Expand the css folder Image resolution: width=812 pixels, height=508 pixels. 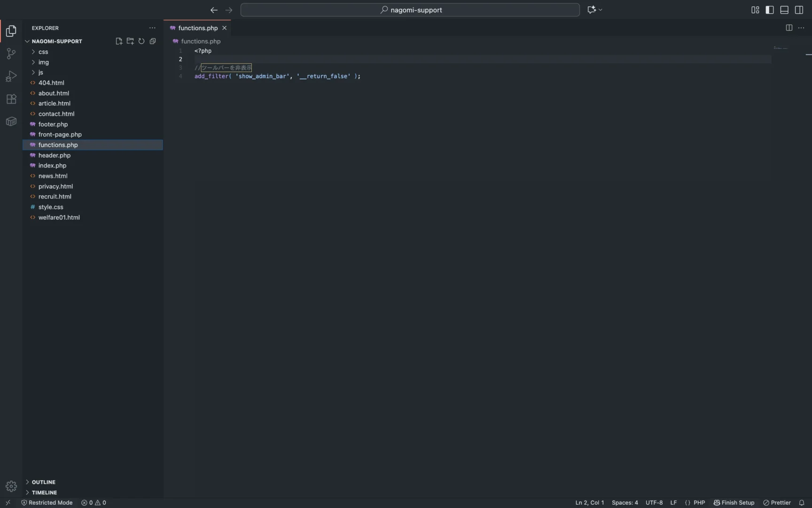pos(43,52)
